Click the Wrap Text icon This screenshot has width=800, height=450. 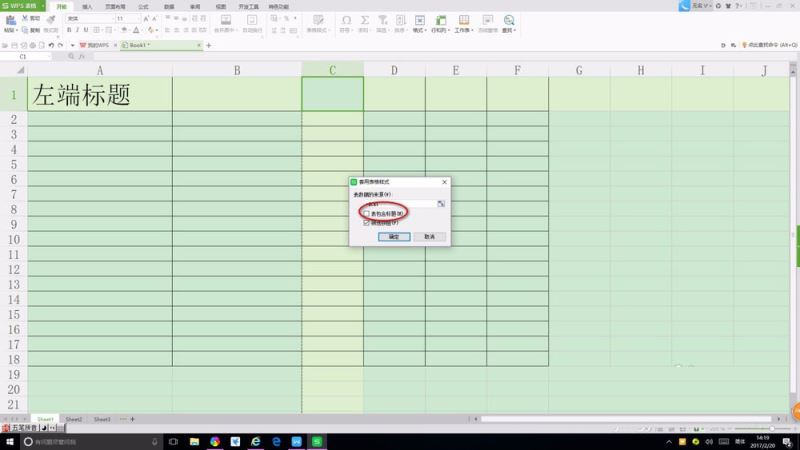(x=252, y=20)
